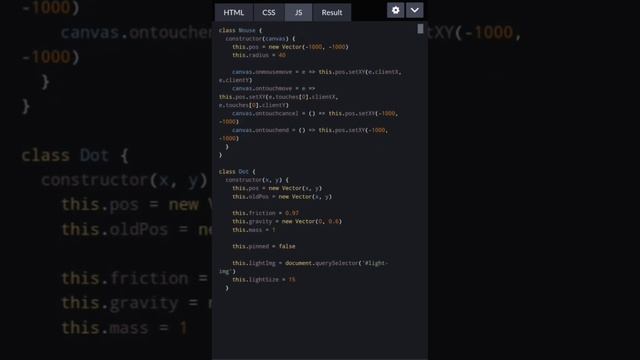Click the 'constructor(x, y) {' line

(257, 180)
